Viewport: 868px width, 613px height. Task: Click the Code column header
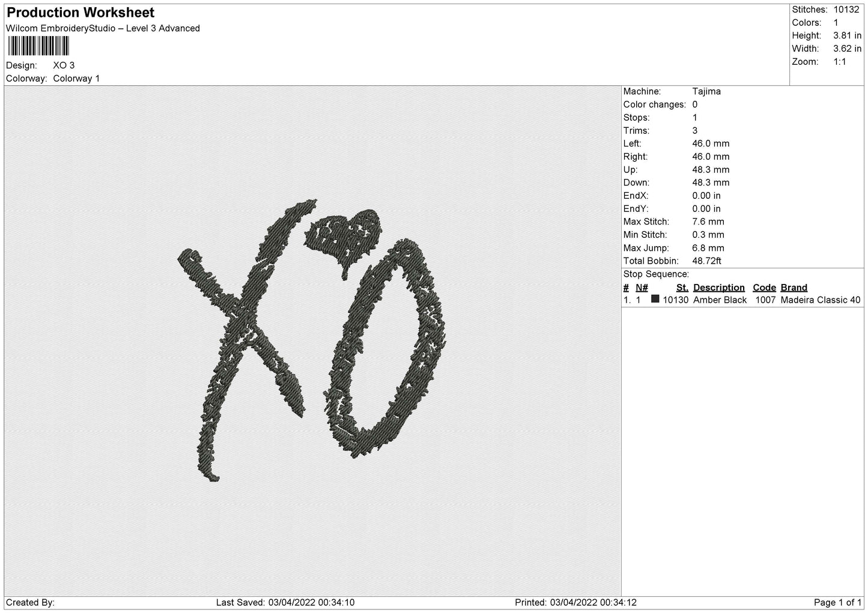(764, 288)
